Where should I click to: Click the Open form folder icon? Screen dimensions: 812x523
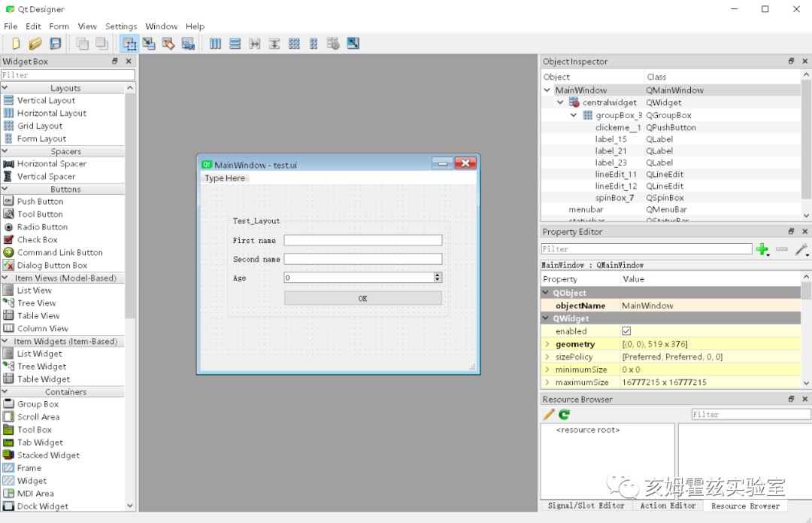point(35,44)
